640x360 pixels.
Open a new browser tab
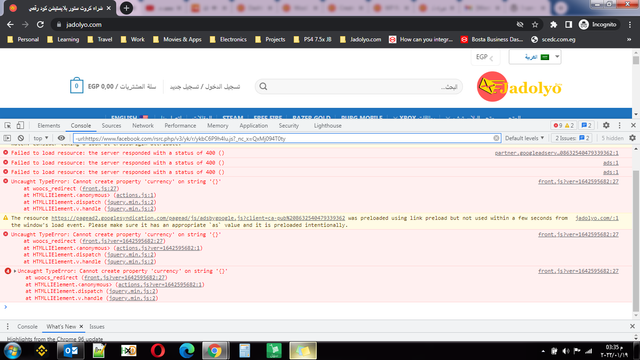[127, 8]
